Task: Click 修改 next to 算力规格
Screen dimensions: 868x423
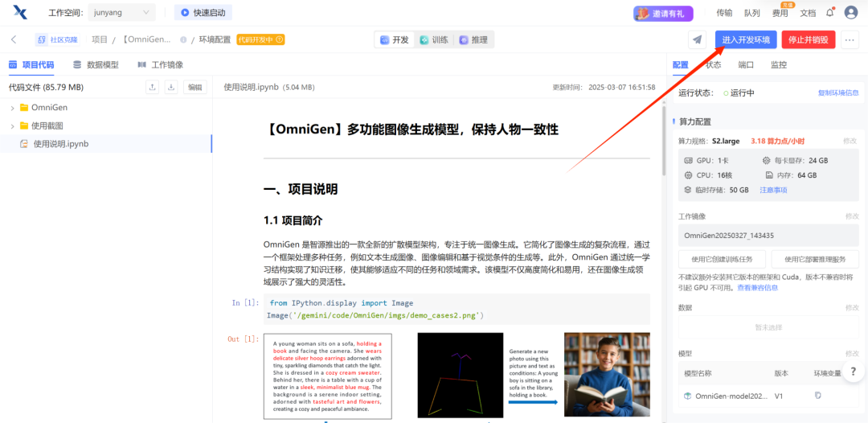Action: 851,142
